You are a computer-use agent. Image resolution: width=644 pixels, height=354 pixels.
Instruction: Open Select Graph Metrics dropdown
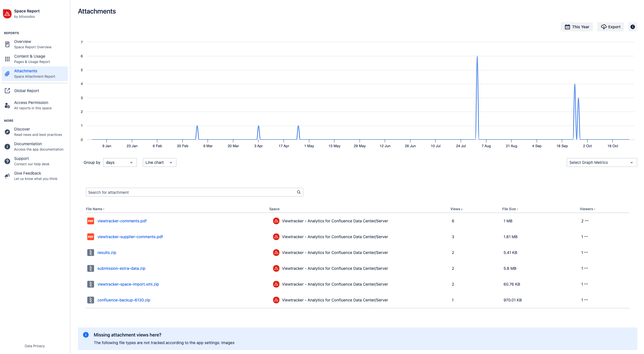tap(601, 162)
